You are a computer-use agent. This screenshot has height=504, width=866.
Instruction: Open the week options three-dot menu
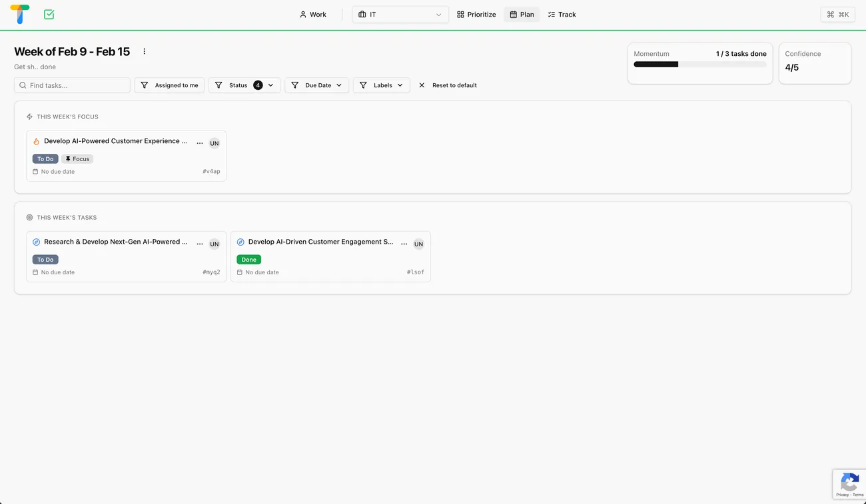(x=145, y=52)
